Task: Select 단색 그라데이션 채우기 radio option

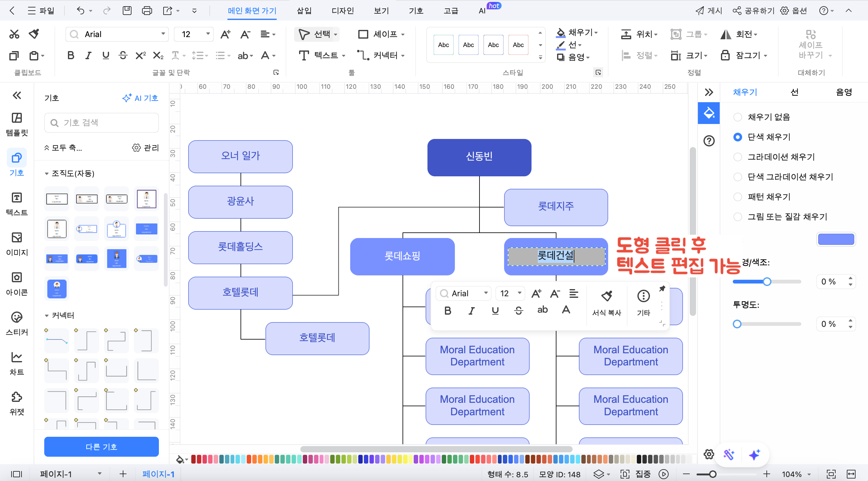Action: point(737,177)
